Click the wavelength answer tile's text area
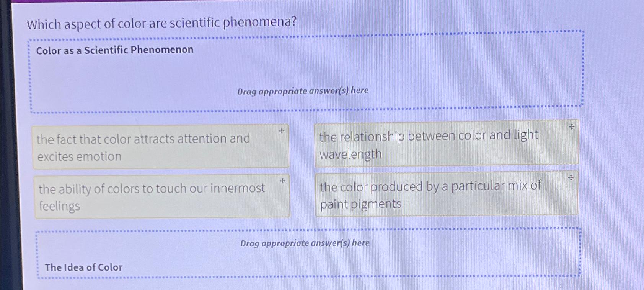 point(429,144)
